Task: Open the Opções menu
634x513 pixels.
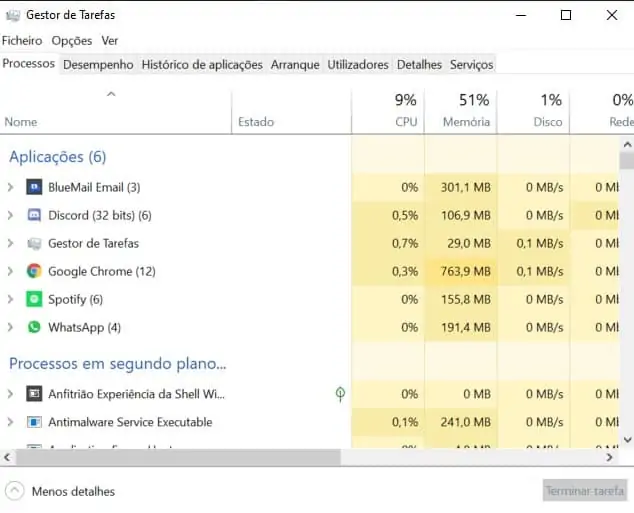Action: point(72,41)
